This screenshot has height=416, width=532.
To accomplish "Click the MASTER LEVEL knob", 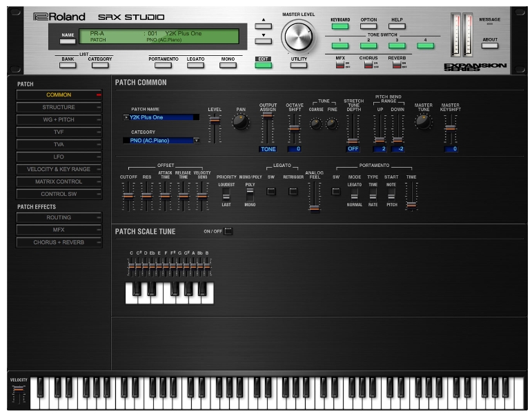I will click(x=298, y=37).
